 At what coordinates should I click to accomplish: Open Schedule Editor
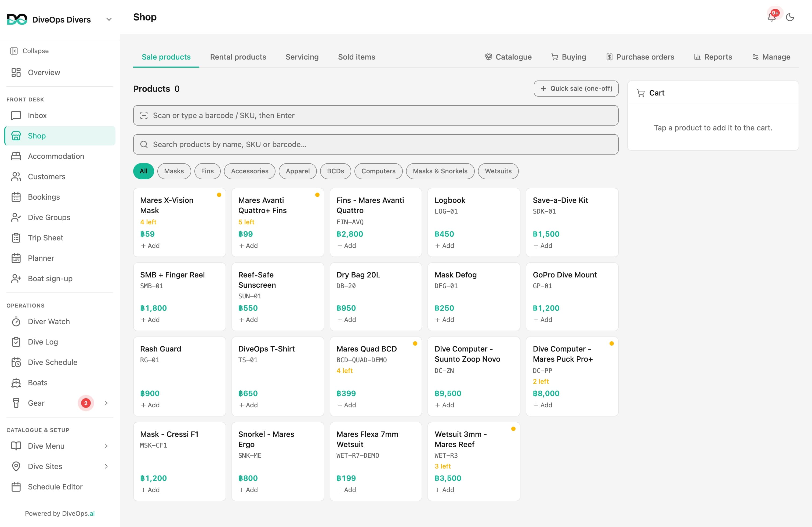[60, 487]
